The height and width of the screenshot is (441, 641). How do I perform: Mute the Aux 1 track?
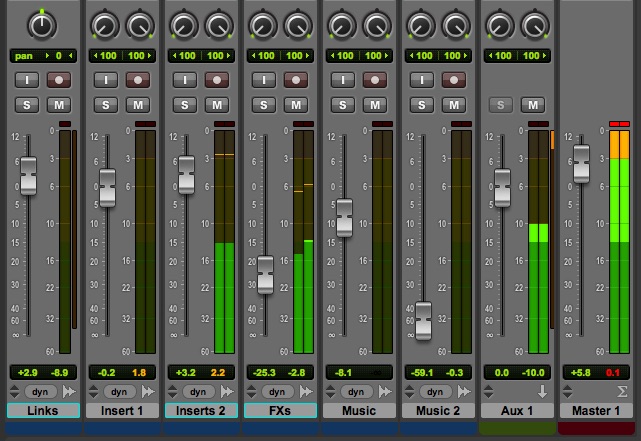tap(533, 105)
